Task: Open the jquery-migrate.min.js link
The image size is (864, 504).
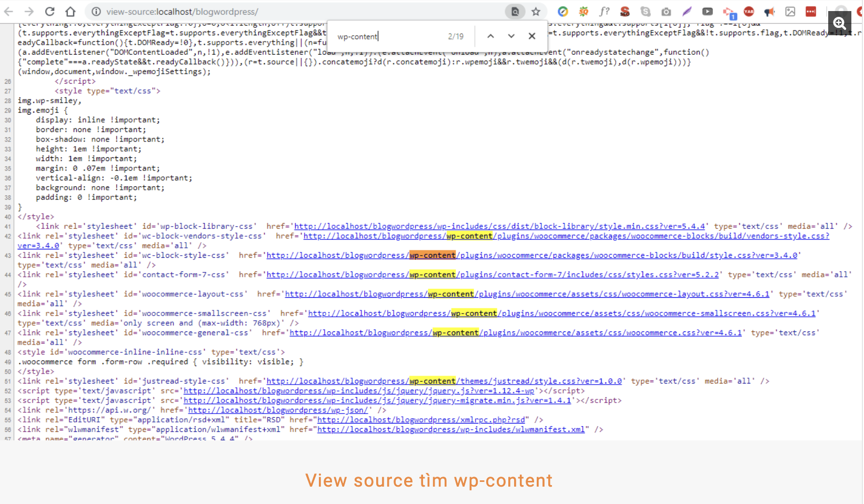Action: coord(377,400)
